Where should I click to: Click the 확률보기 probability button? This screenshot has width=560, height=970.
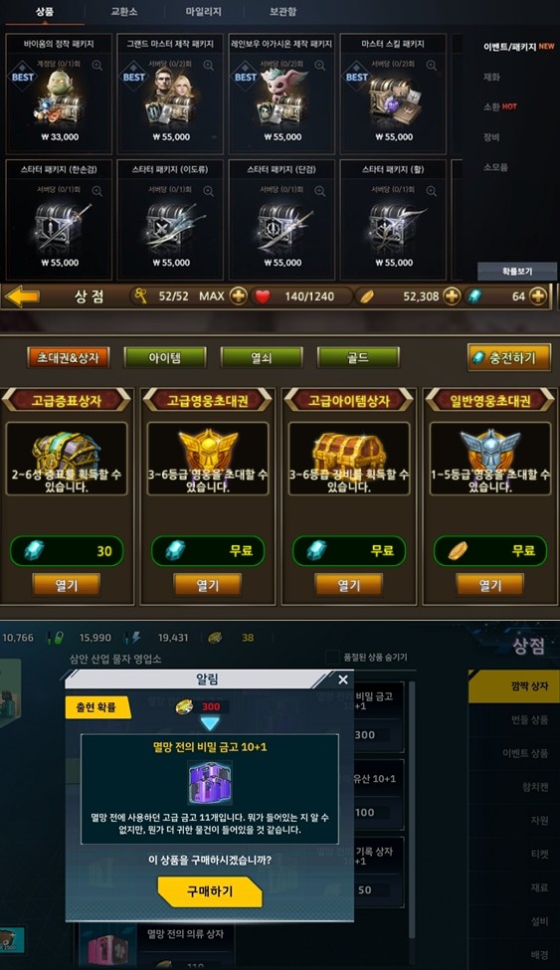pos(517,271)
